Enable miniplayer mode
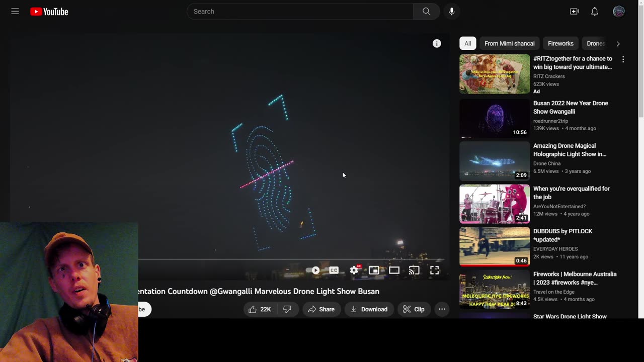Viewport: 644px width, 362px height. coord(374,270)
